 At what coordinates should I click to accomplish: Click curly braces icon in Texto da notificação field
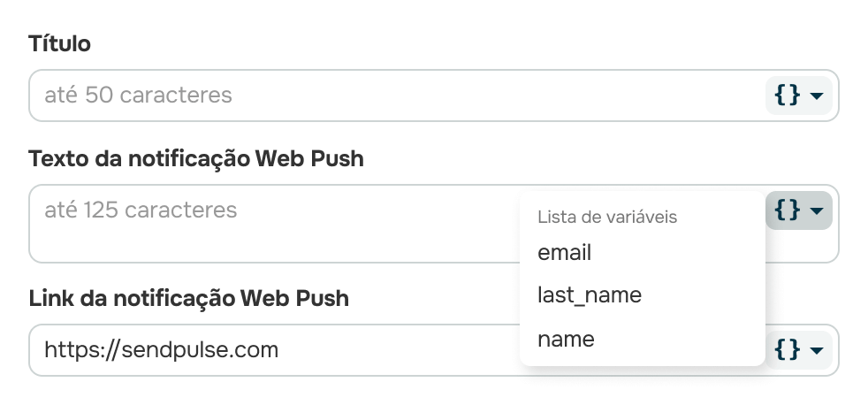[788, 210]
